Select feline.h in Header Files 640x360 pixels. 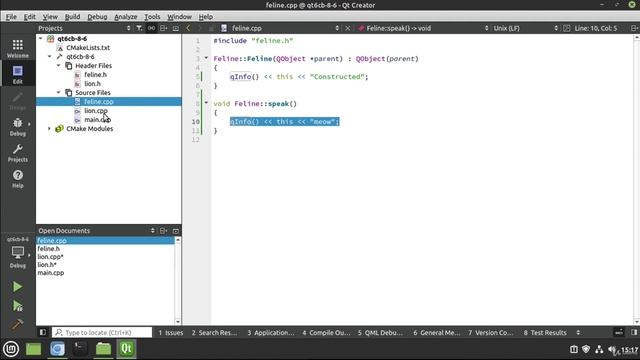click(x=95, y=74)
